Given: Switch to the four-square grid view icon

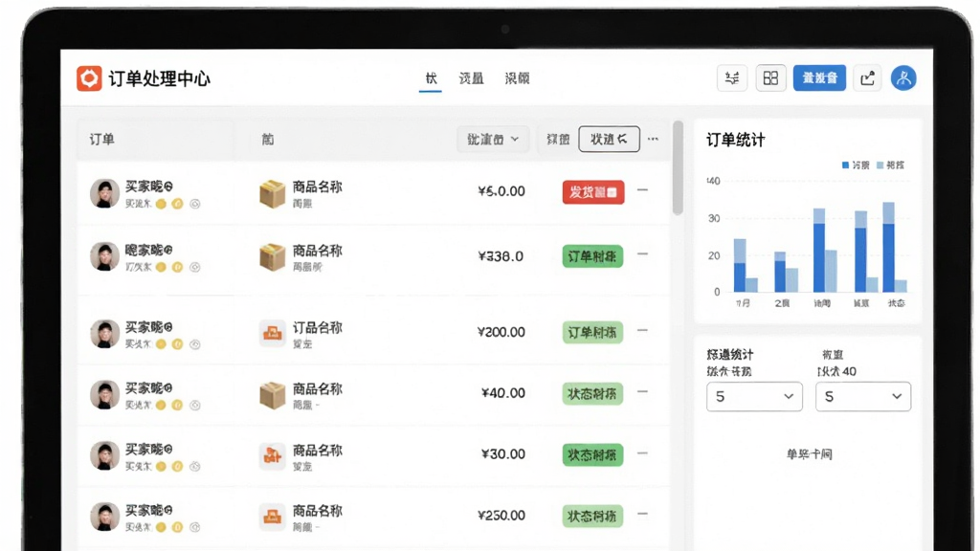Looking at the screenshot, I should pos(770,78).
